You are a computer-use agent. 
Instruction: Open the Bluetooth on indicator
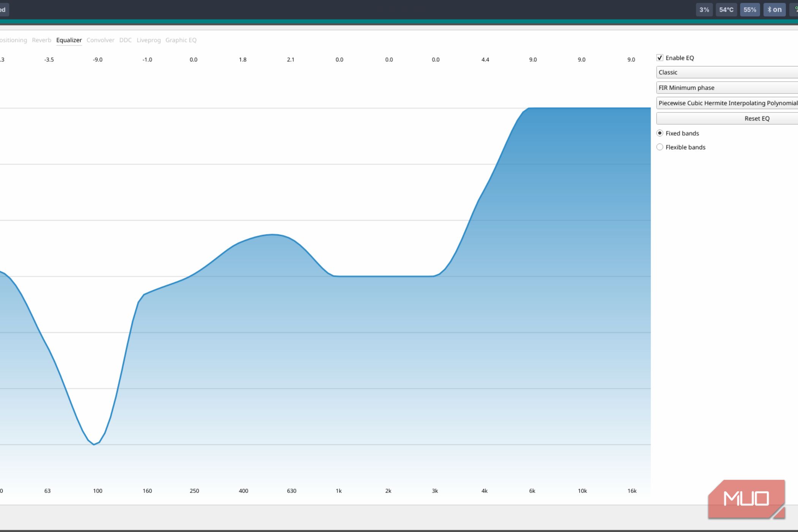[774, 9]
